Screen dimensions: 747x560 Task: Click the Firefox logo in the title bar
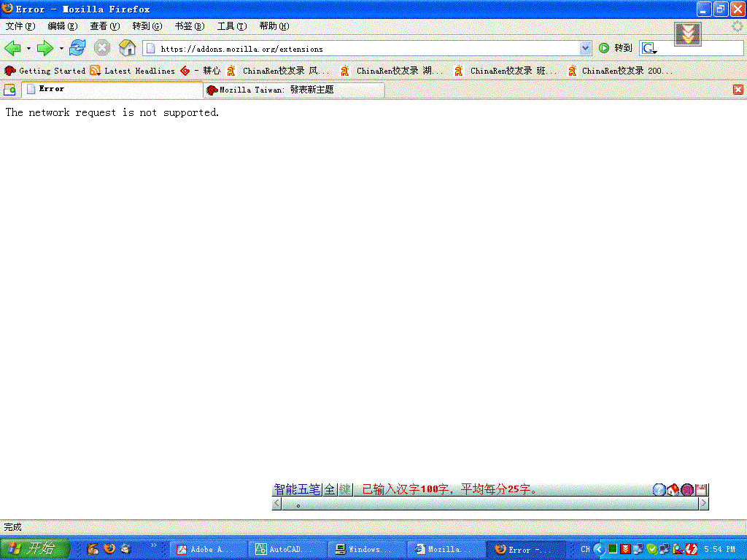(x=7, y=9)
